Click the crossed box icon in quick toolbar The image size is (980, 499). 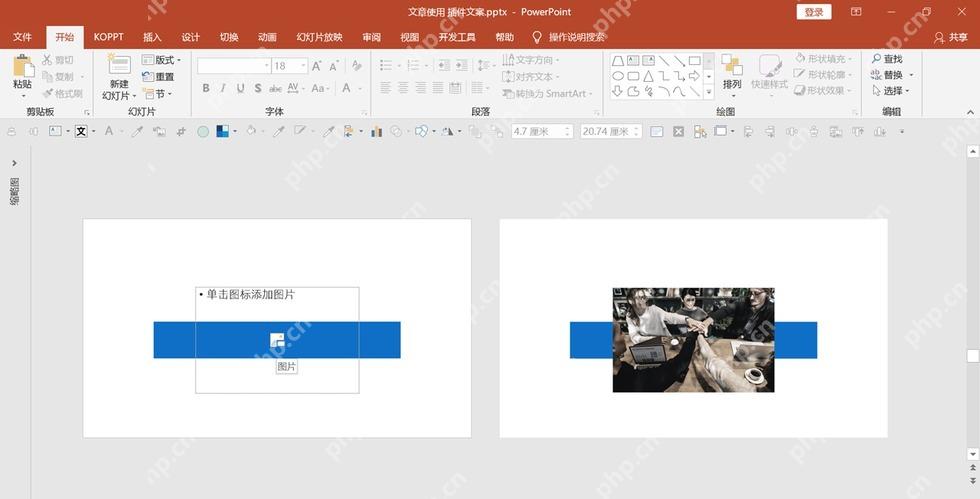(x=679, y=131)
